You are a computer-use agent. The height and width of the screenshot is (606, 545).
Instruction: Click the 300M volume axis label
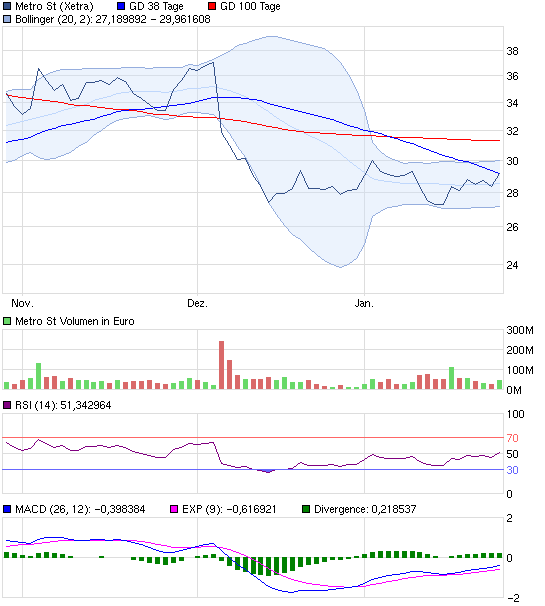pos(520,330)
